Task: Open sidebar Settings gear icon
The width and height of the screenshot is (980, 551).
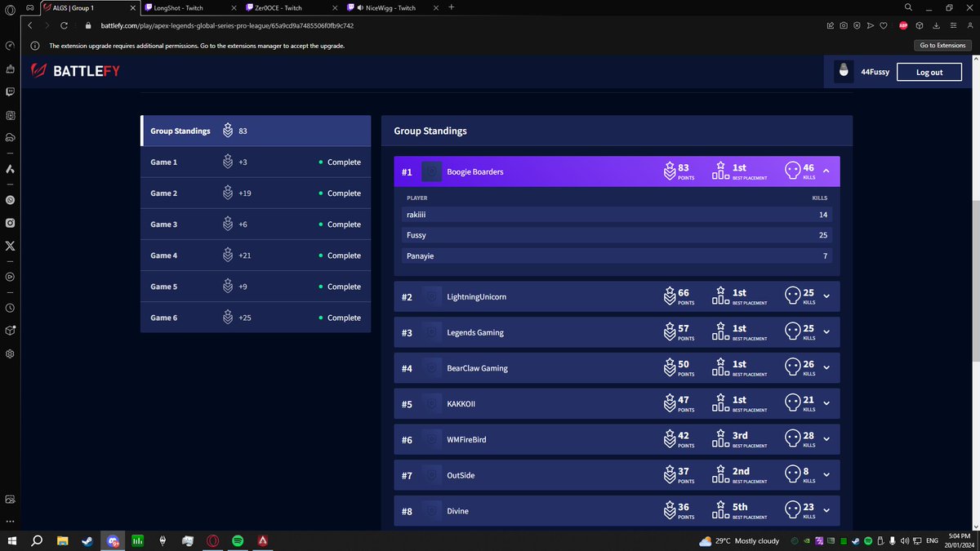Action: point(10,353)
